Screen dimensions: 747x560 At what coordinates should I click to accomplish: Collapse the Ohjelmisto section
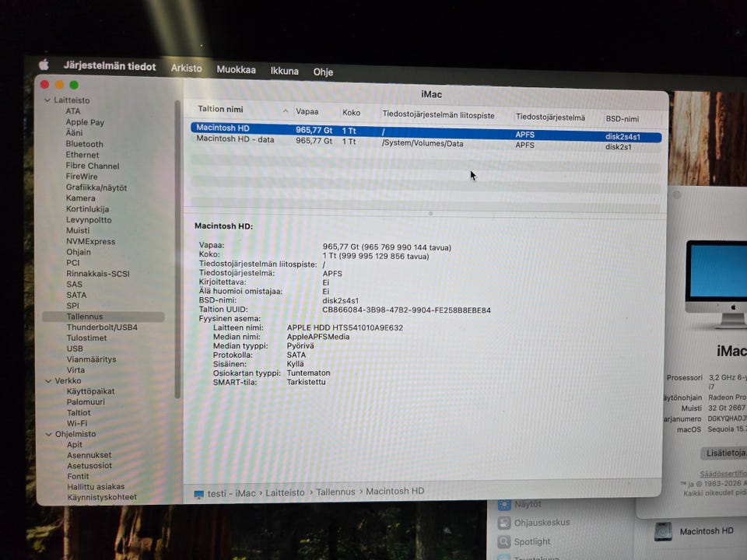pyautogui.click(x=48, y=434)
